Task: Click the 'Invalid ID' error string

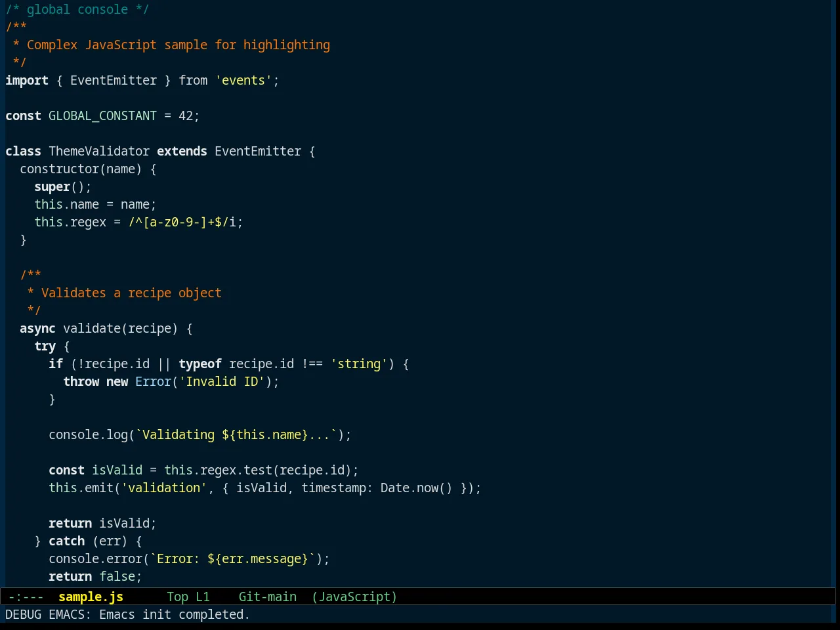Action: 222,381
